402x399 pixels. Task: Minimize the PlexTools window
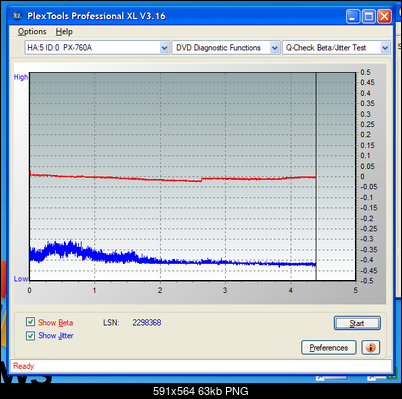353,16
